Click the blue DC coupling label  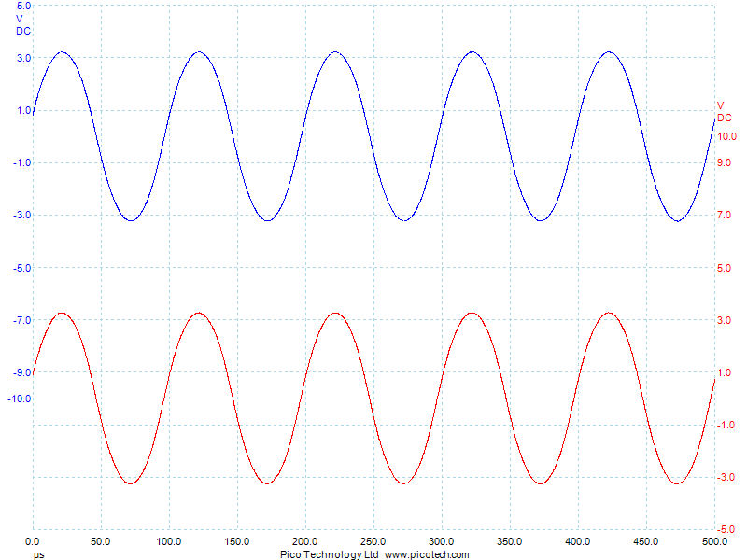coord(23,31)
